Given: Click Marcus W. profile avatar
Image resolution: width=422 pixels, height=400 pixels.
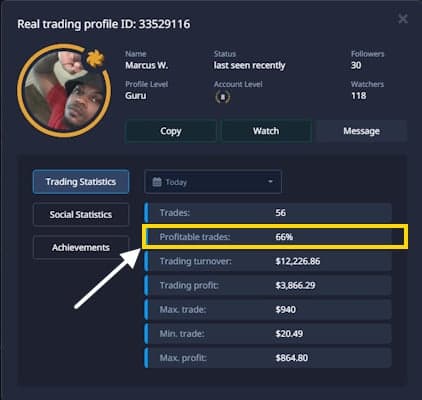Looking at the screenshot, I should point(64,90).
